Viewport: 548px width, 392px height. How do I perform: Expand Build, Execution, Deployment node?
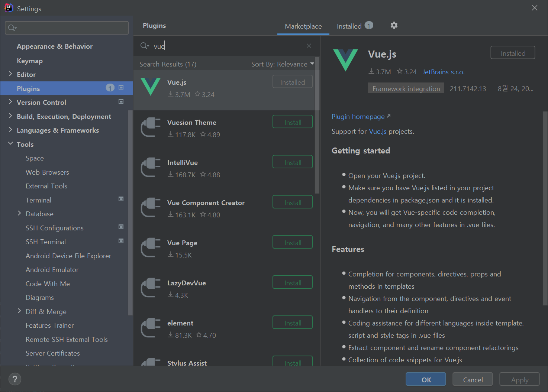click(10, 116)
